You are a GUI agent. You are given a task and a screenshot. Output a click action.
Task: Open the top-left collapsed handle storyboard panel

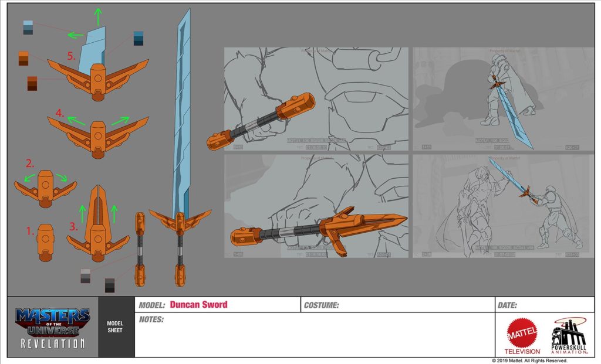[316, 98]
